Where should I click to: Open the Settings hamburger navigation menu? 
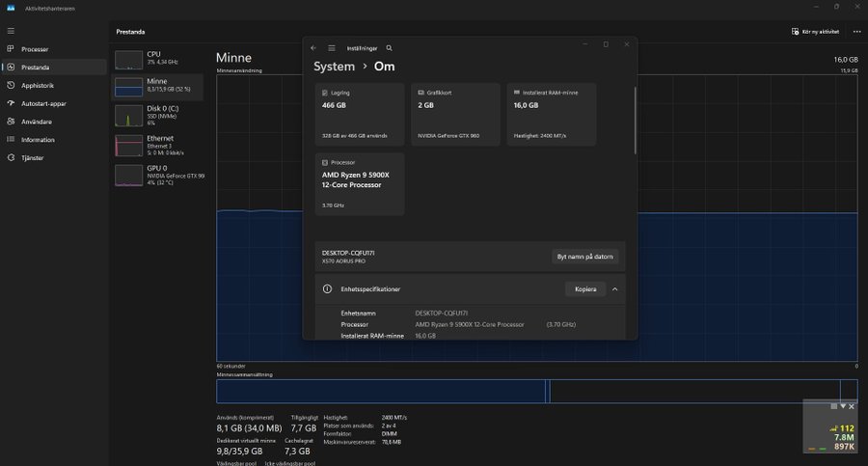(x=332, y=47)
